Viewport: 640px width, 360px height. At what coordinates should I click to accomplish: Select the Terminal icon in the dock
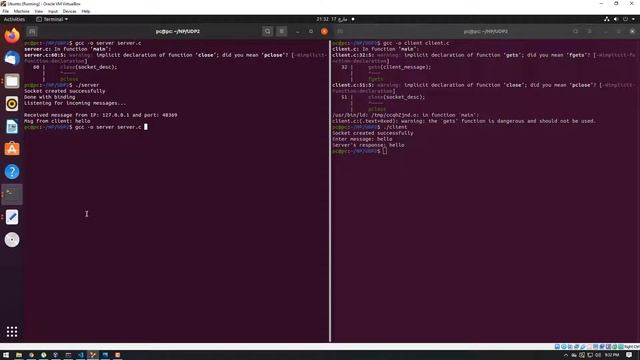(12, 194)
